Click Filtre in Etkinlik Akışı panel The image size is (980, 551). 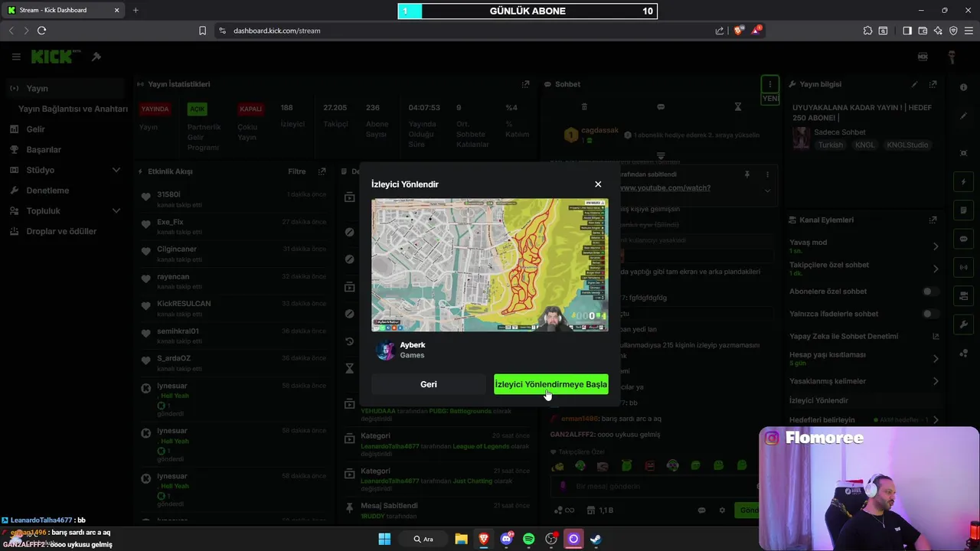point(297,171)
